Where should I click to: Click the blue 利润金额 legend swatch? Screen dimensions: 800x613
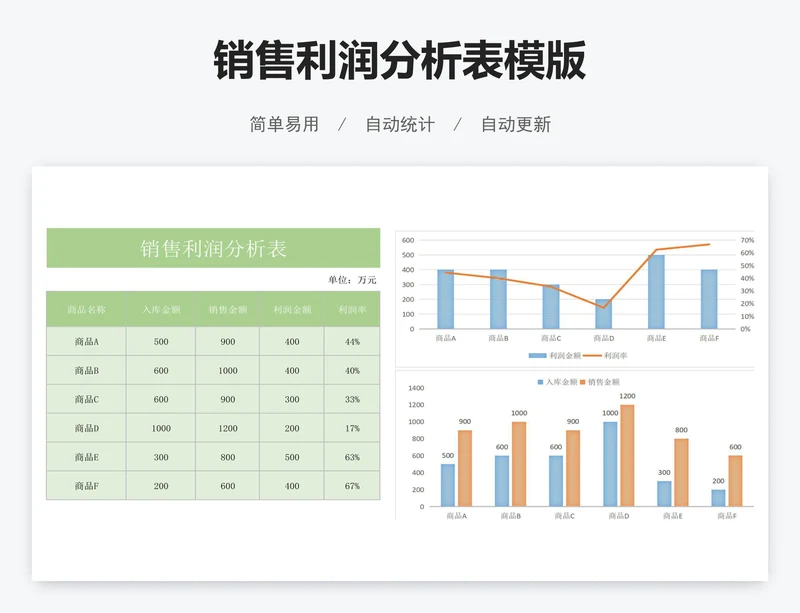pyautogui.click(x=537, y=356)
